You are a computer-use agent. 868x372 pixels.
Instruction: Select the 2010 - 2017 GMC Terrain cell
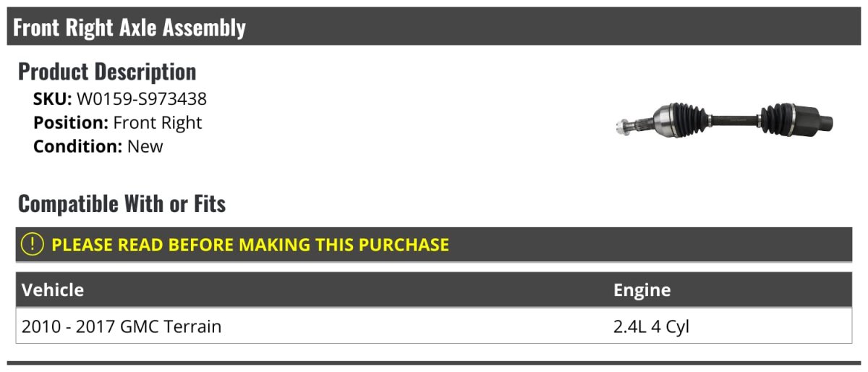click(x=122, y=326)
